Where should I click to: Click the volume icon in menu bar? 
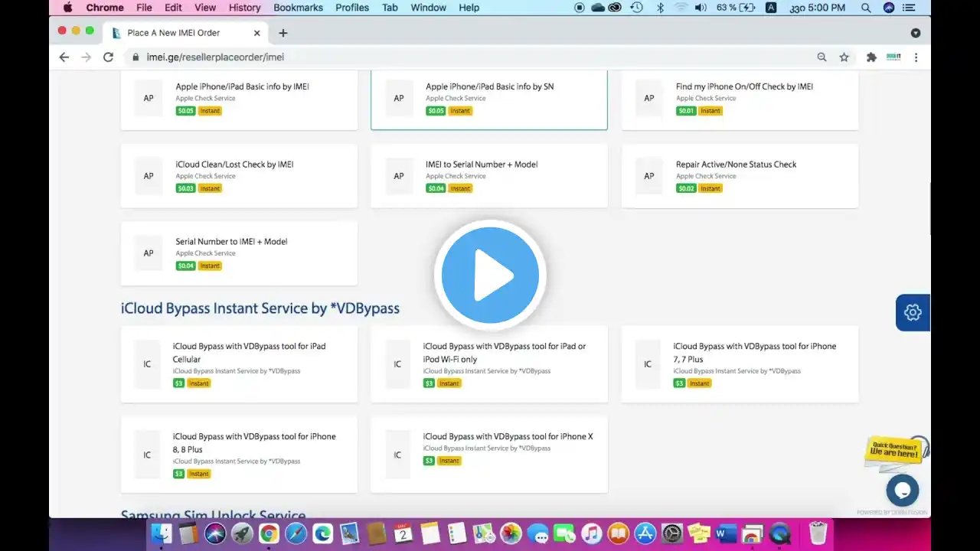point(701,8)
